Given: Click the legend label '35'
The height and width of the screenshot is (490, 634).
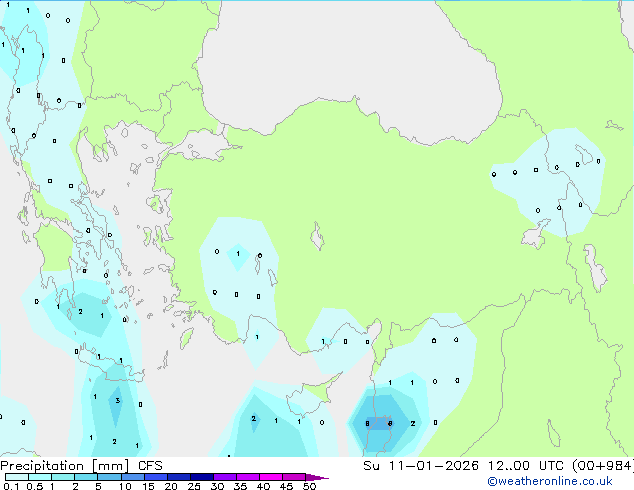Looking at the screenshot, I should pyautogui.click(x=240, y=486).
